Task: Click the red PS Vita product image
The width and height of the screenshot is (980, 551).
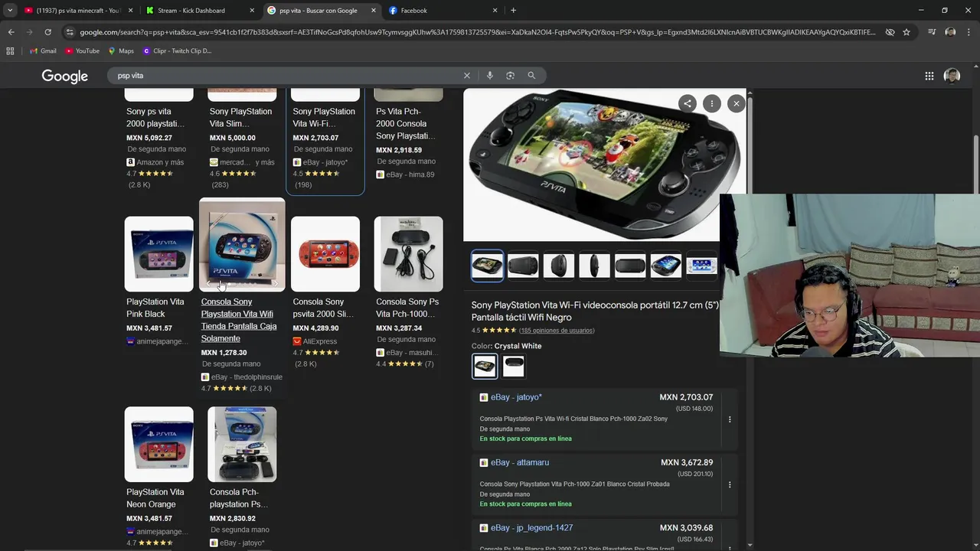Action: click(325, 254)
